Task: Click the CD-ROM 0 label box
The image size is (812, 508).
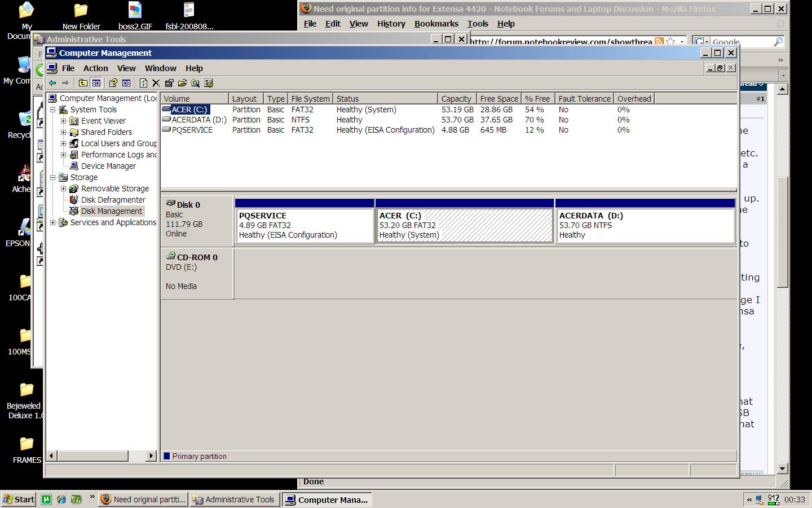Action: [x=197, y=273]
